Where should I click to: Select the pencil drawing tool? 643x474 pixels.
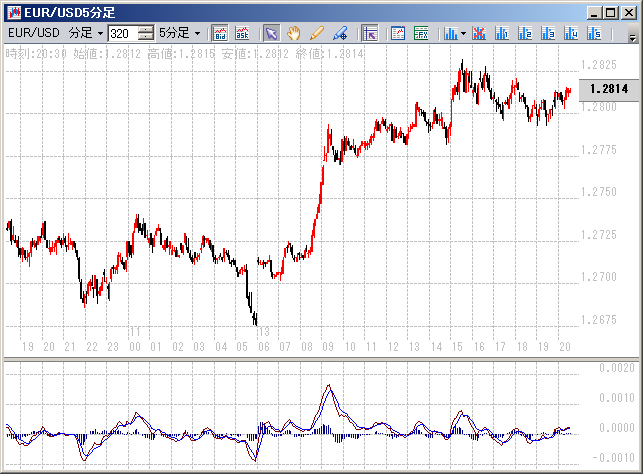tap(317, 33)
